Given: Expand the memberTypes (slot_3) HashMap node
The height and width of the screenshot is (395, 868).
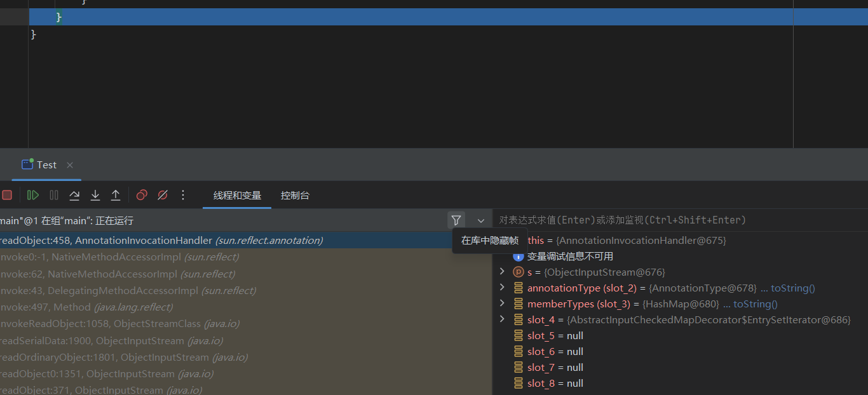Looking at the screenshot, I should (502, 304).
